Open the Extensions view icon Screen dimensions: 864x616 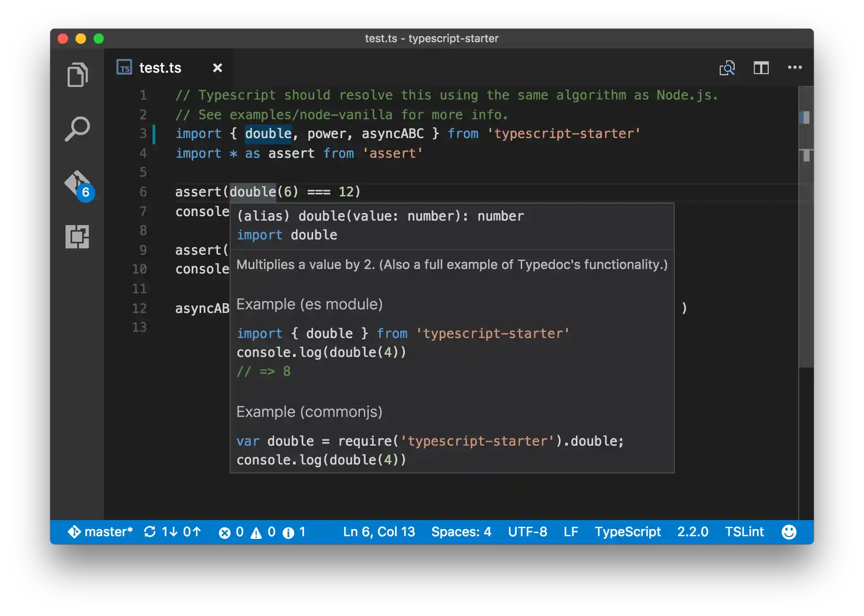tap(77, 237)
